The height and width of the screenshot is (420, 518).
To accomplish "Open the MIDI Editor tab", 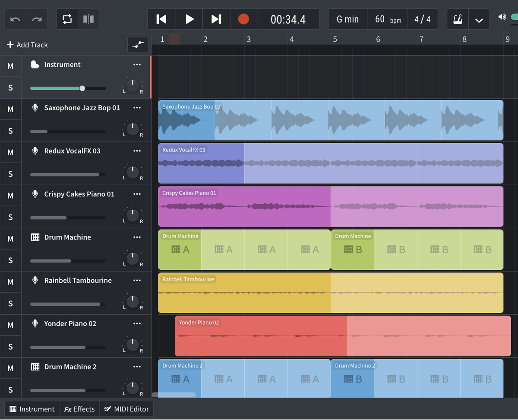I will click(126, 409).
